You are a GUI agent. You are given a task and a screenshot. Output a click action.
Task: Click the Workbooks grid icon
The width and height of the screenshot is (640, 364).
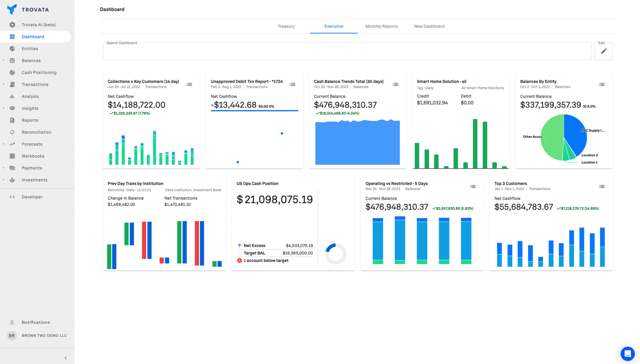click(12, 156)
